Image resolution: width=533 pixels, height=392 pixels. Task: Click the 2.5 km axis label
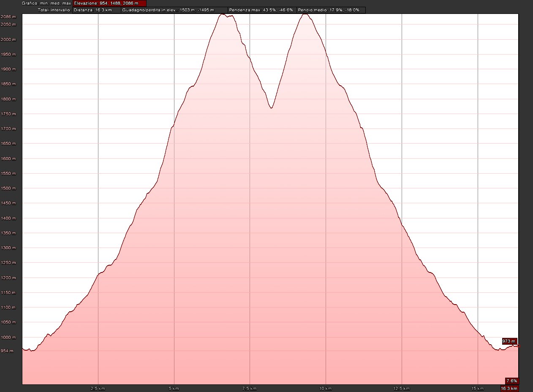(98, 388)
